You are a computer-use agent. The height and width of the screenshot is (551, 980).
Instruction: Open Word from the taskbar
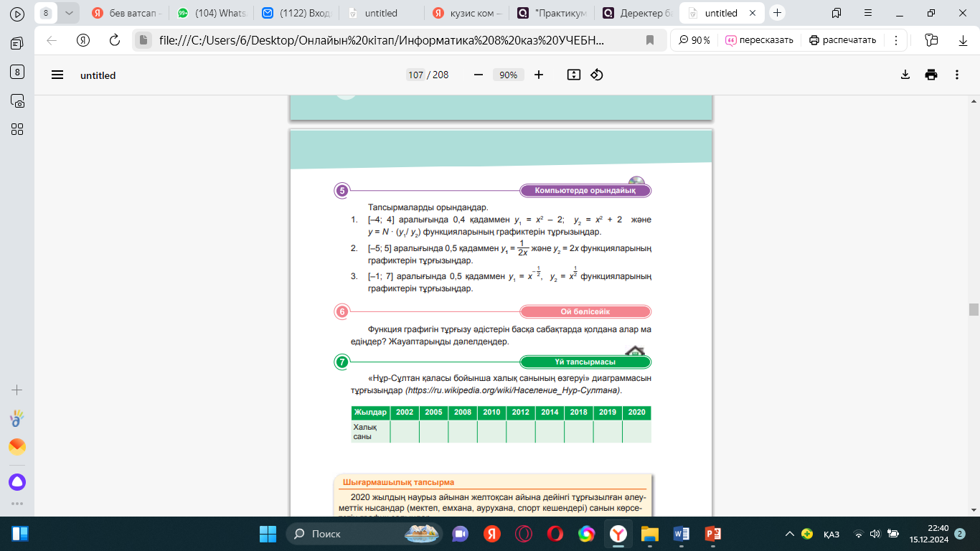click(681, 534)
